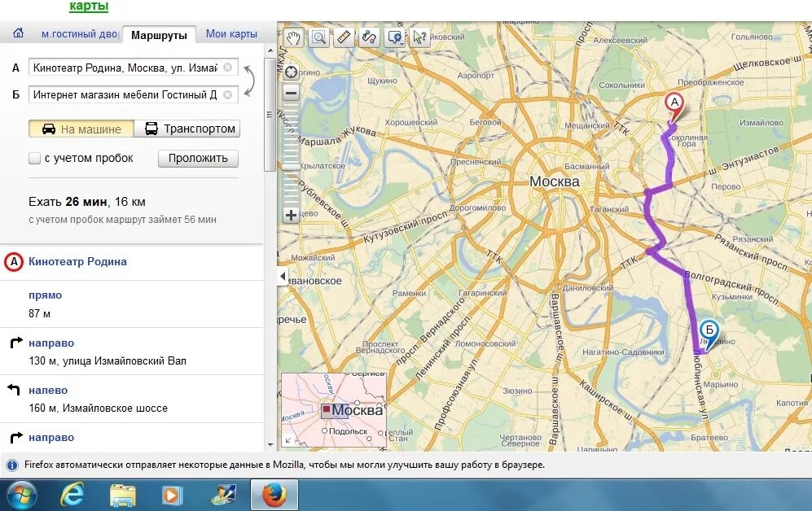Click 'направо' step on Измайловский Вал

[x=51, y=343]
